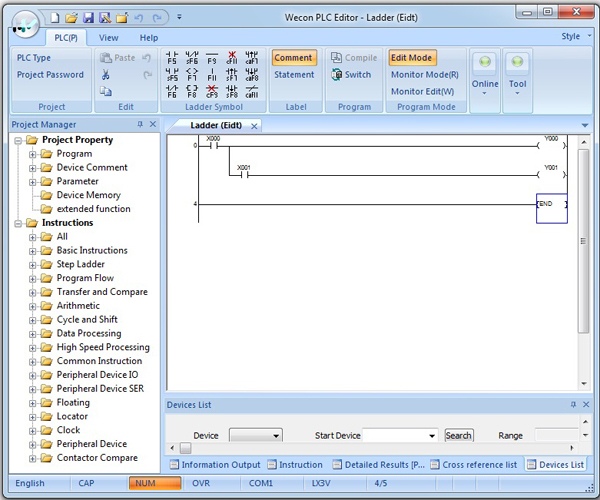
Task: Create a new project with the blank page icon
Action: click(x=55, y=18)
